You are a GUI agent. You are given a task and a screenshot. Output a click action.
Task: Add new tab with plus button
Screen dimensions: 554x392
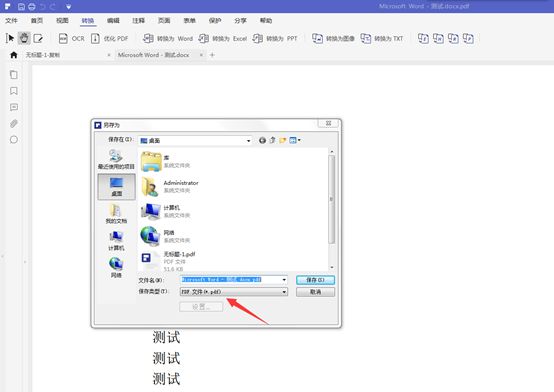point(212,55)
